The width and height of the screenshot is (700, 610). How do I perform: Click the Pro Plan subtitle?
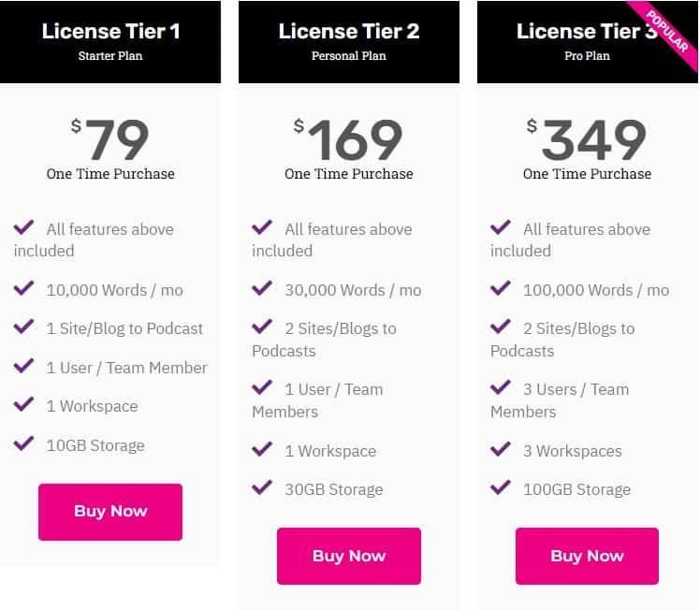(x=587, y=56)
